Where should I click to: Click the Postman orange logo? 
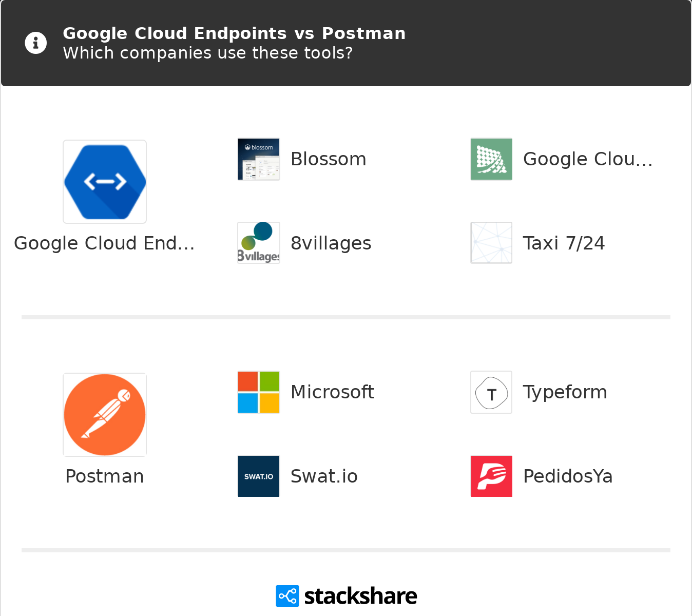click(105, 415)
